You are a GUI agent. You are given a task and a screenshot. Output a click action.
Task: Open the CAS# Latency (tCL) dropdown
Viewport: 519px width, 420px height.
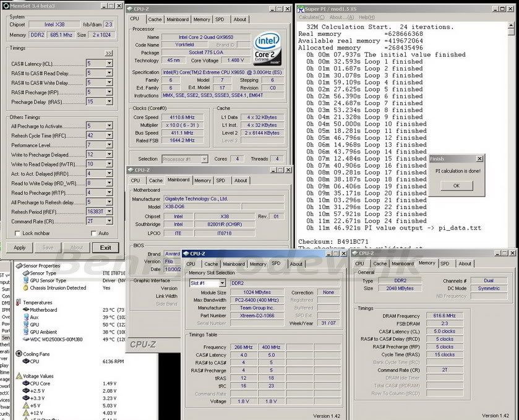(x=109, y=64)
